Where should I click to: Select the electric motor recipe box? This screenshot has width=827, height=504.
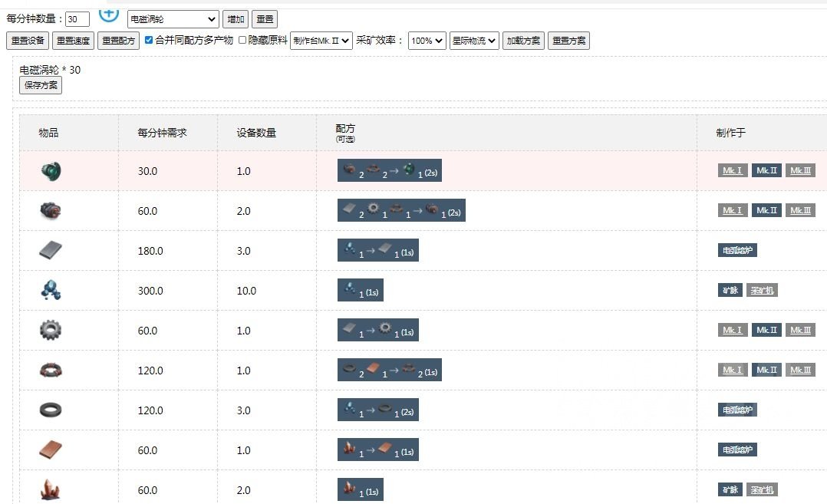pos(401,210)
